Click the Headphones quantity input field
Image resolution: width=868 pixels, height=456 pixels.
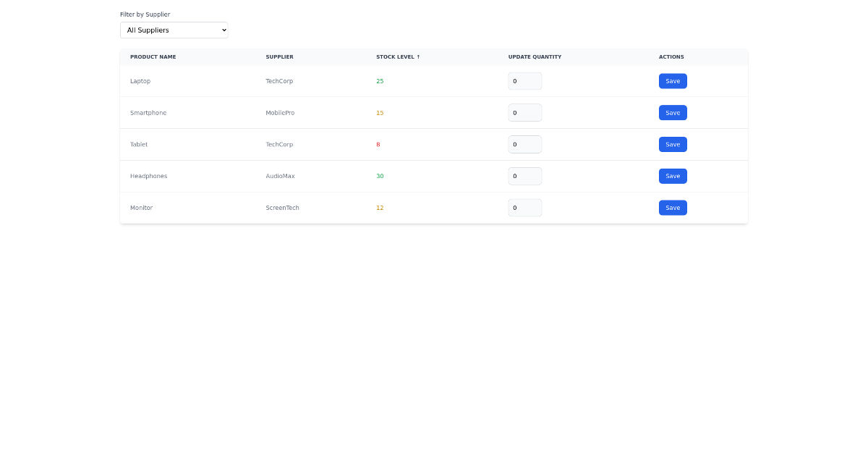525,176
